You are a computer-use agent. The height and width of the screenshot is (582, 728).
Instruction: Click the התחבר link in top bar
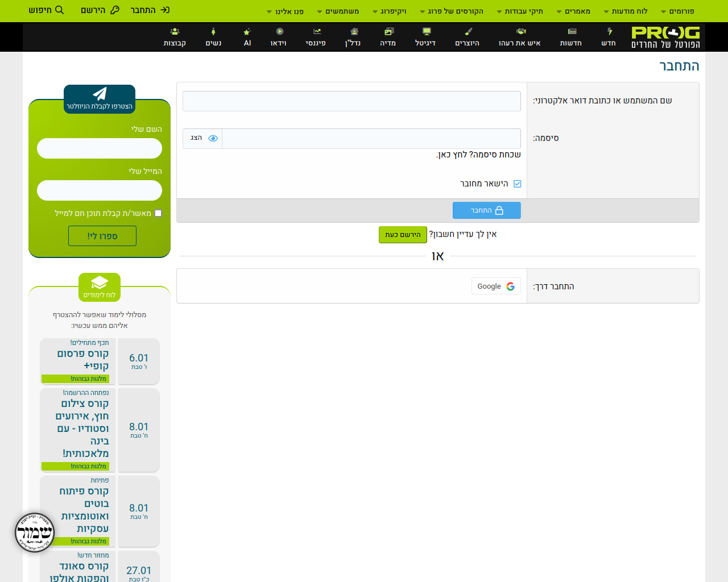click(150, 10)
